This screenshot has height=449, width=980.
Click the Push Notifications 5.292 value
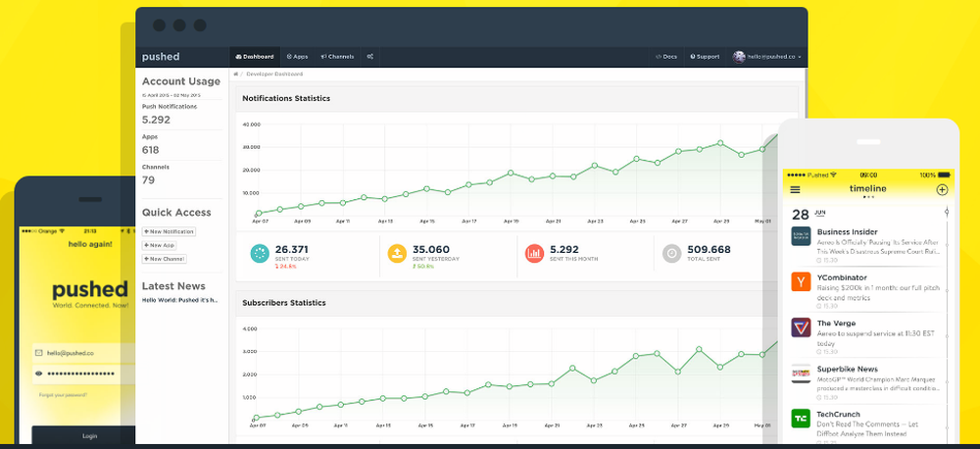coord(156,120)
